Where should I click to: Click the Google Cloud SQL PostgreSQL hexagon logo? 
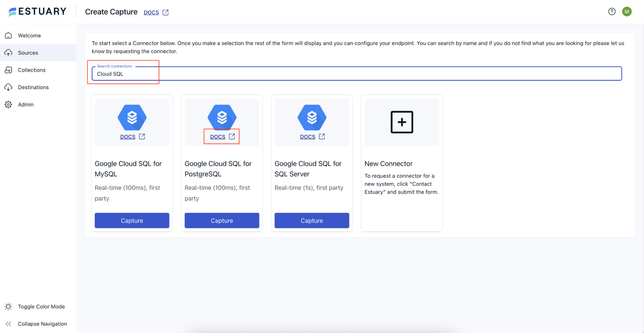point(222,117)
